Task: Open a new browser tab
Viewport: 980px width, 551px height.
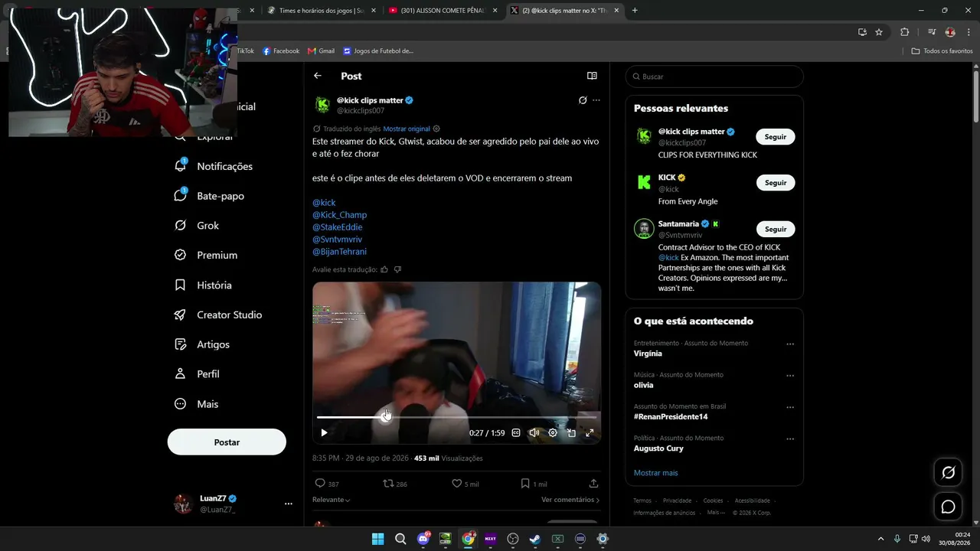Action: point(635,11)
